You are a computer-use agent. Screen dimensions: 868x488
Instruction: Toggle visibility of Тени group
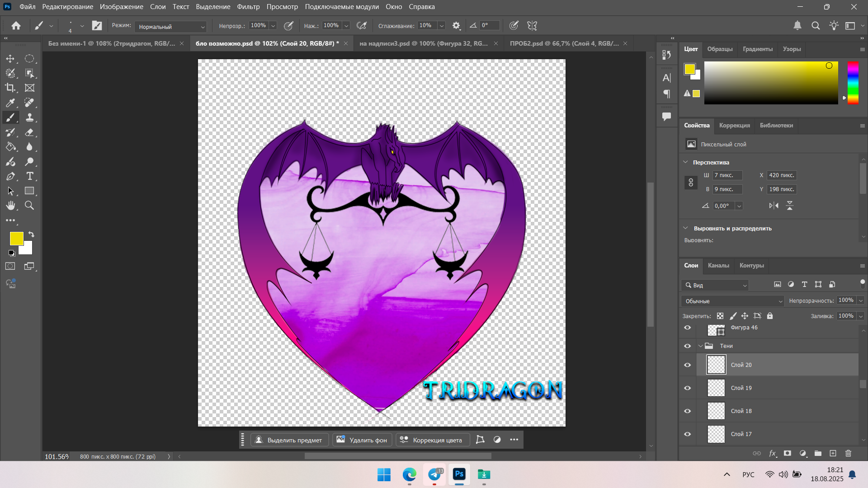688,346
